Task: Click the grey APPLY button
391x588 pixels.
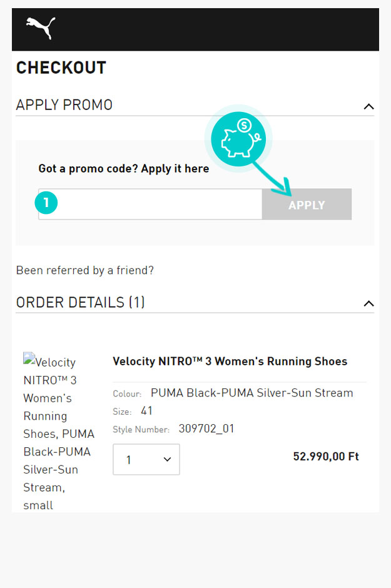Action: click(307, 205)
